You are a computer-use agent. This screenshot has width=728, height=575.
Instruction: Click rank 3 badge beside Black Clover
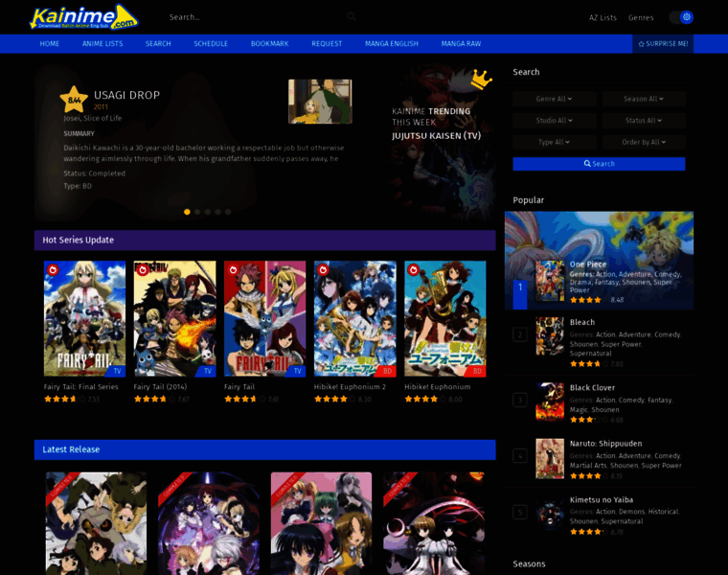[520, 400]
